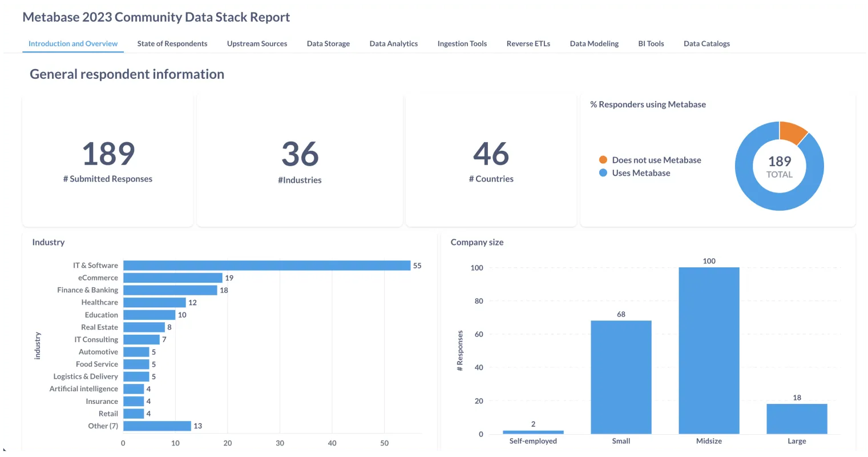Screen dimensions: 868x457
Task: Click the 189 Submitted Responses number
Action: click(x=108, y=154)
